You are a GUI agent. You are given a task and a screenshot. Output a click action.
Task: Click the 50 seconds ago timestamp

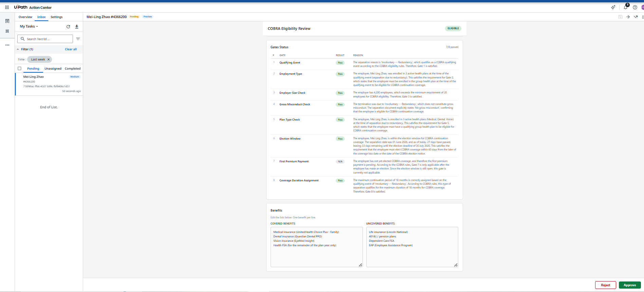coord(71,91)
